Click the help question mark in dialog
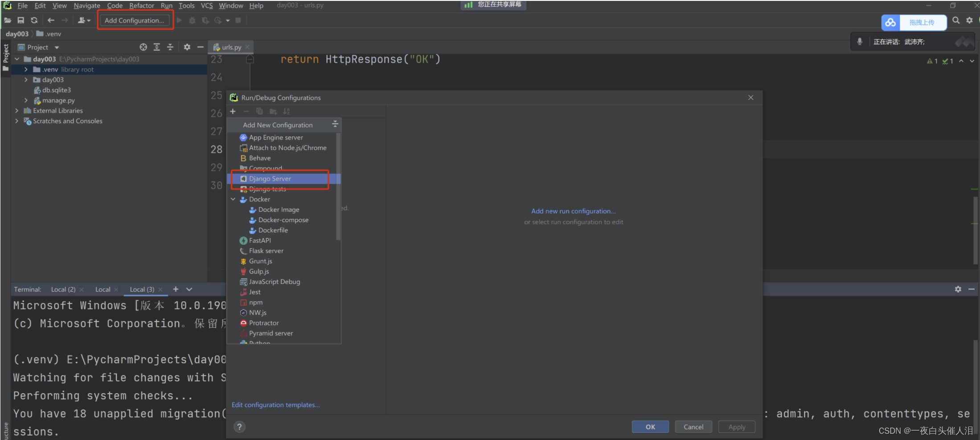 [x=239, y=427]
